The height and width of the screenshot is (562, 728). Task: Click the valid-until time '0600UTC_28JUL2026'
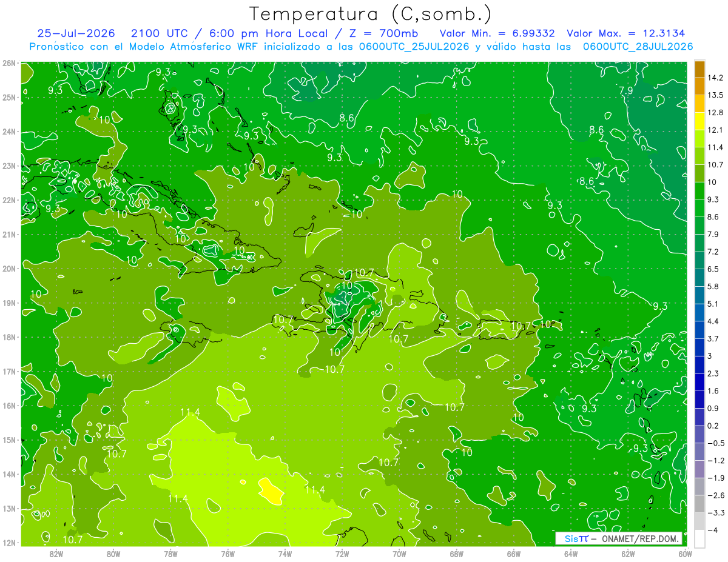click(638, 46)
